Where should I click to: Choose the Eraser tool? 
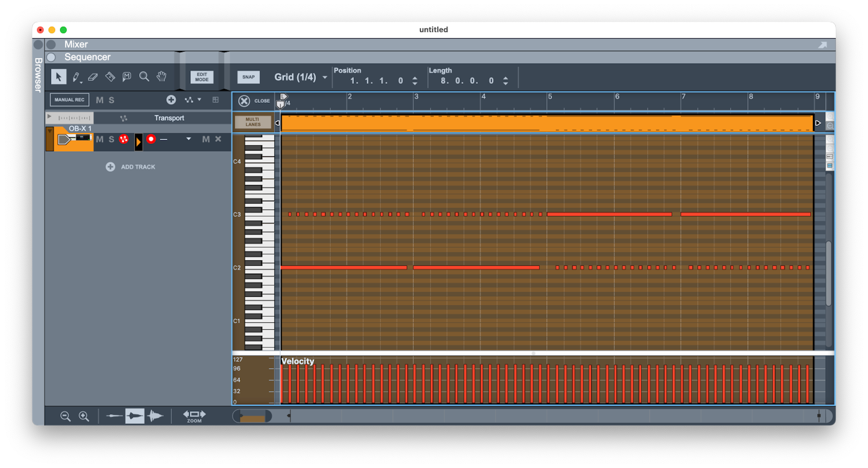point(93,77)
